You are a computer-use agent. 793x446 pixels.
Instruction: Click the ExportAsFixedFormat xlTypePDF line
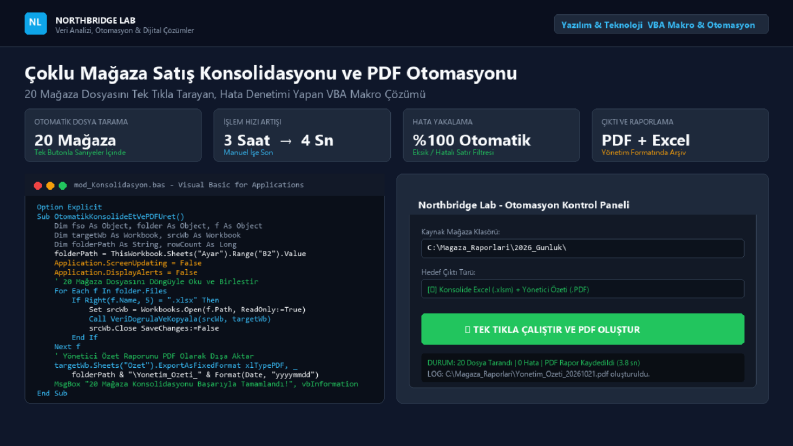175,365
